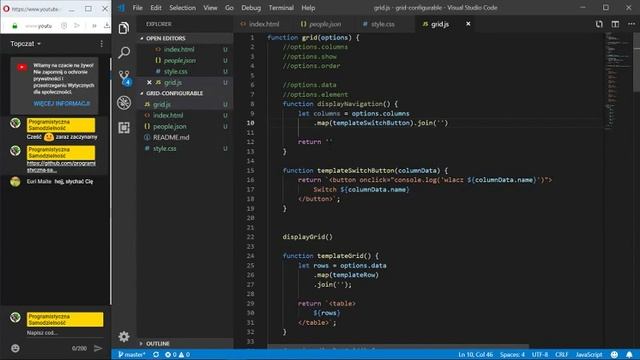Open the Edit menu
Image resolution: width=640 pixels, height=360 pixels.
156,8
